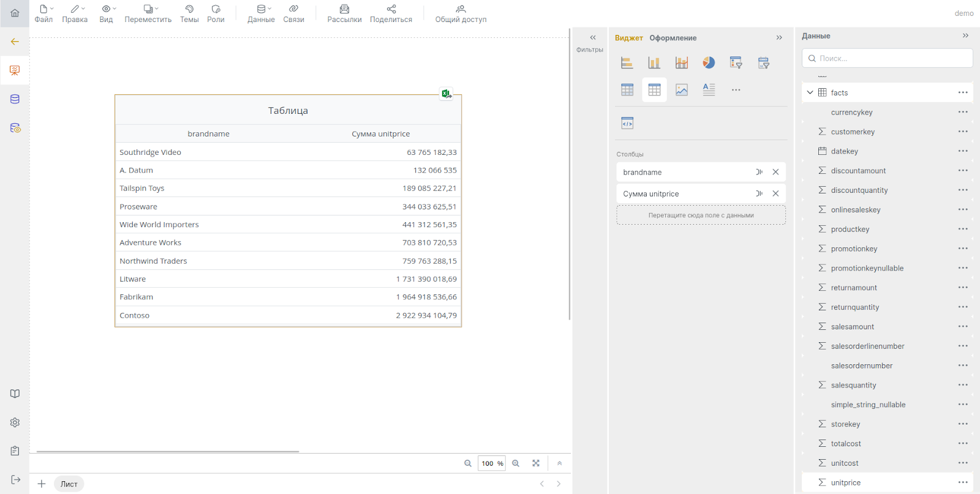This screenshot has height=494, width=980.
Task: Zoom out the canvas
Action: pos(468,463)
